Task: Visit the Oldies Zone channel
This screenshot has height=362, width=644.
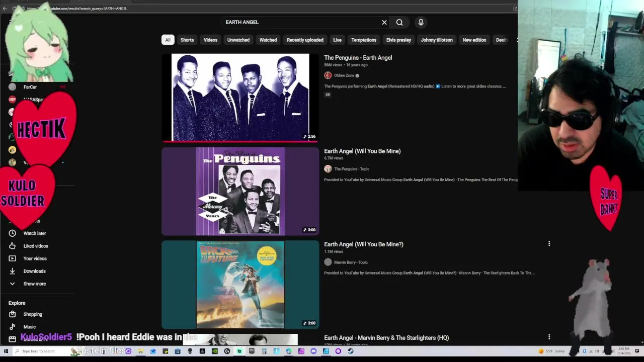Action: pos(344,75)
